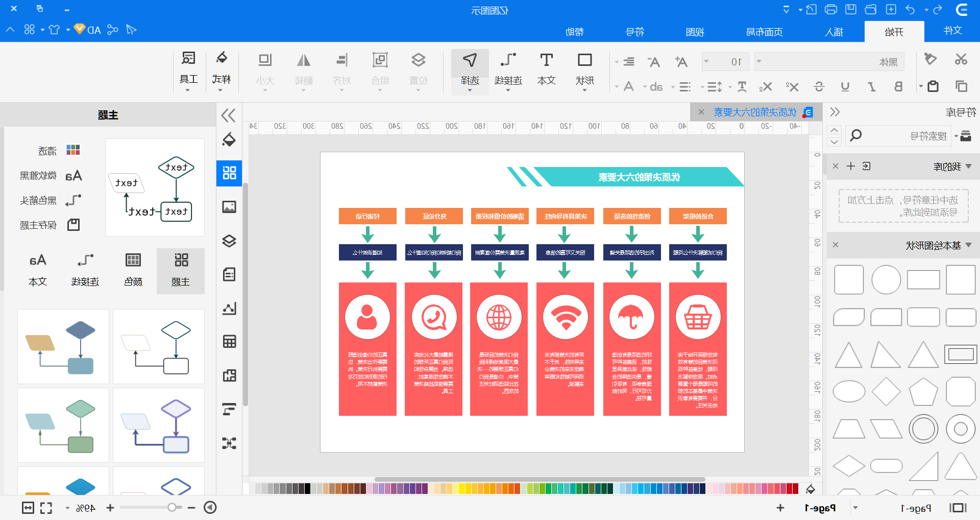Viewport: 980px width, 520px height.
Task: Close the 优质决策的六大要素 document tab
Action: point(701,112)
